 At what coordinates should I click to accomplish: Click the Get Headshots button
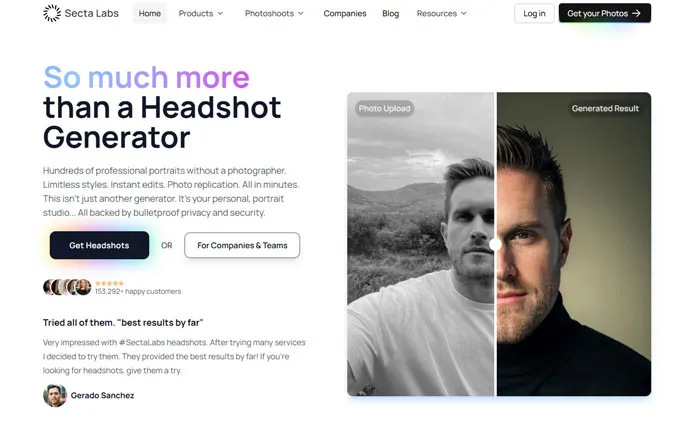point(99,245)
